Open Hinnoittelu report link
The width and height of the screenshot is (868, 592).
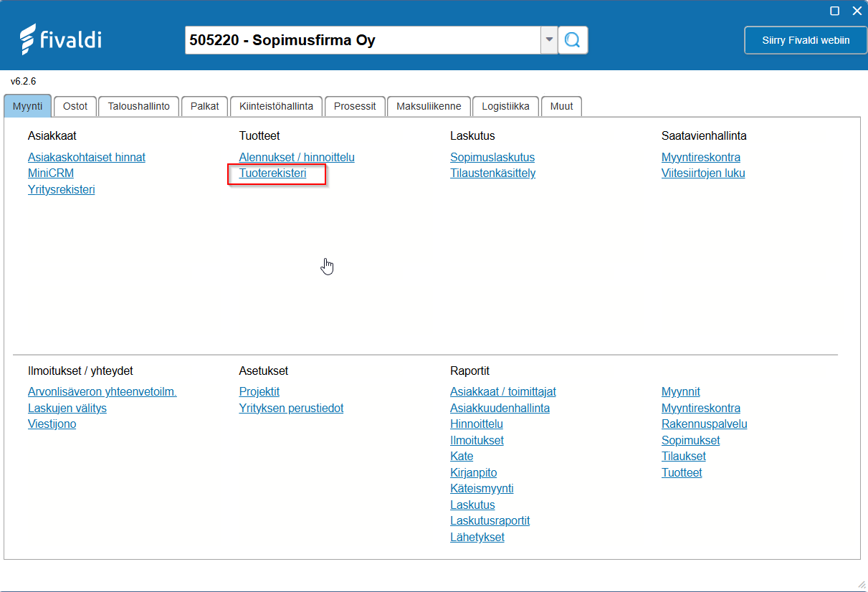[477, 424]
